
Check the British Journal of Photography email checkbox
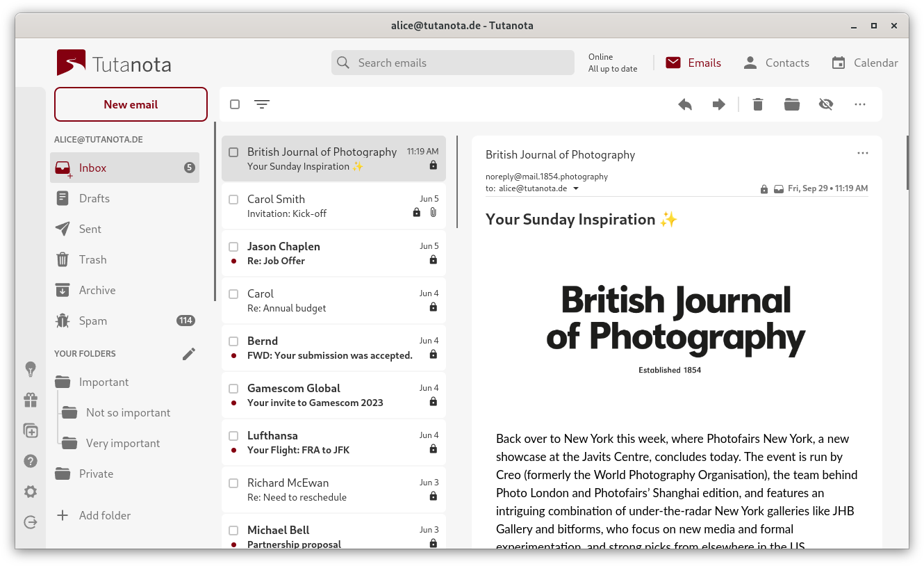pos(233,152)
